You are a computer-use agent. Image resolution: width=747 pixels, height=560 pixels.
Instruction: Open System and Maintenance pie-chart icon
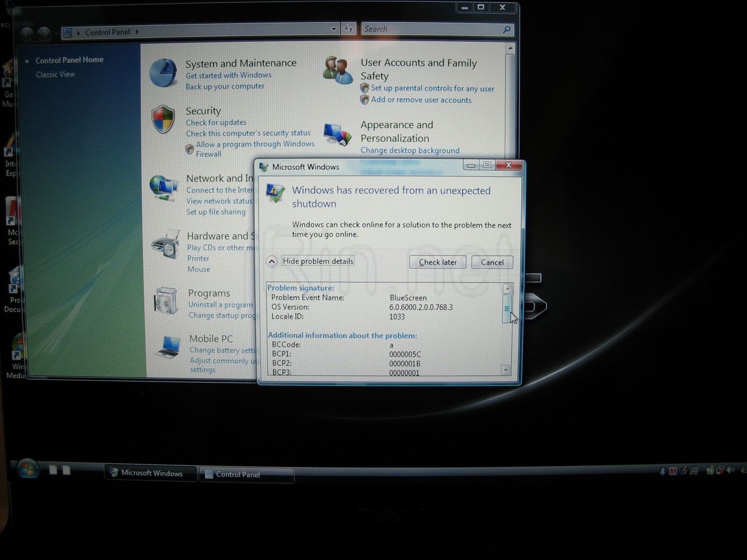click(x=163, y=73)
